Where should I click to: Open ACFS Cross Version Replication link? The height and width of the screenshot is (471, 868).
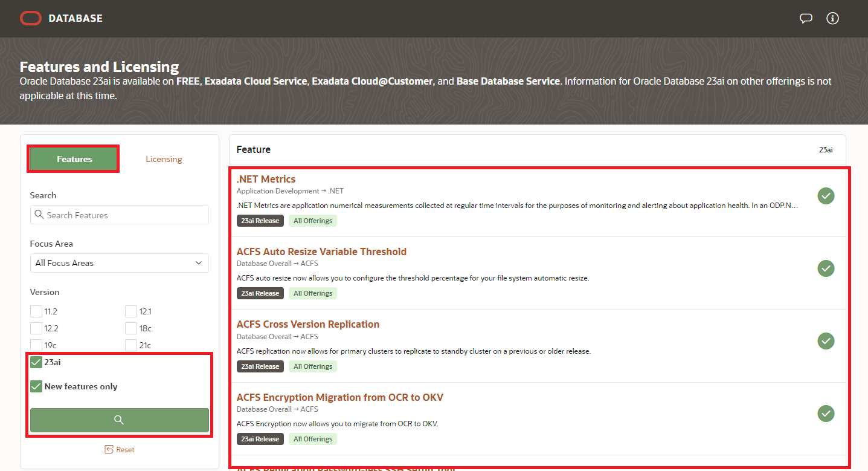point(308,324)
